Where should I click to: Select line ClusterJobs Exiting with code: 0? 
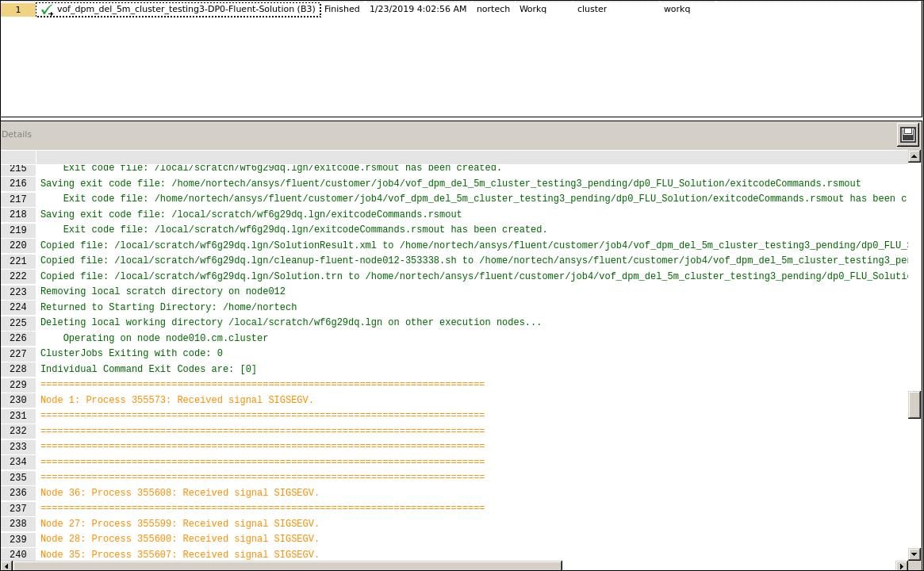[x=132, y=353]
